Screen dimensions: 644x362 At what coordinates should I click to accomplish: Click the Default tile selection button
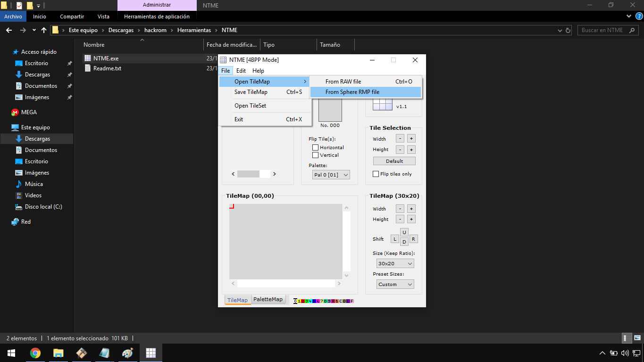[x=394, y=160]
